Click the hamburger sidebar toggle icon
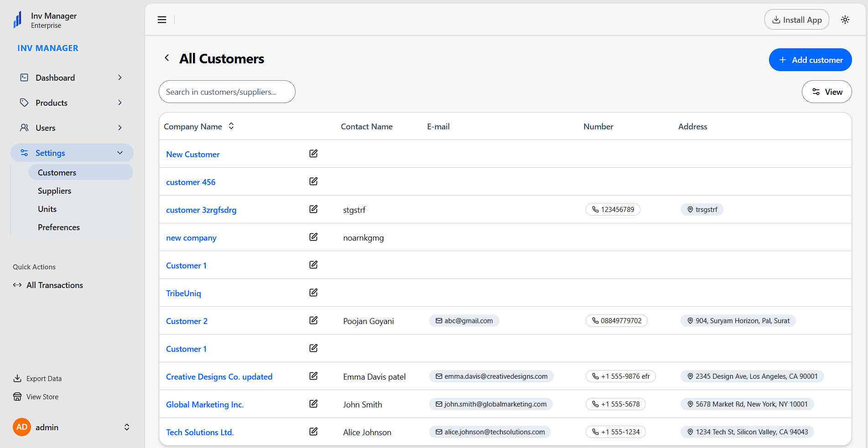This screenshot has height=448, width=868. tap(162, 20)
